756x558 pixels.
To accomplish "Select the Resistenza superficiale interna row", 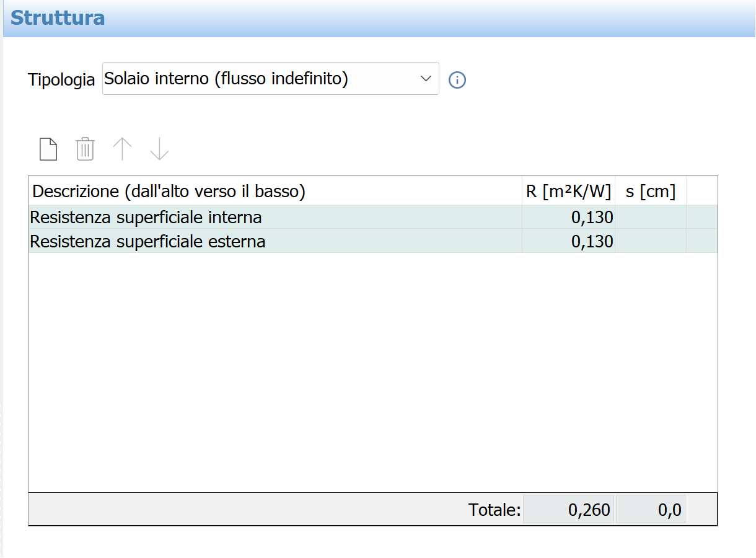I will [x=373, y=218].
